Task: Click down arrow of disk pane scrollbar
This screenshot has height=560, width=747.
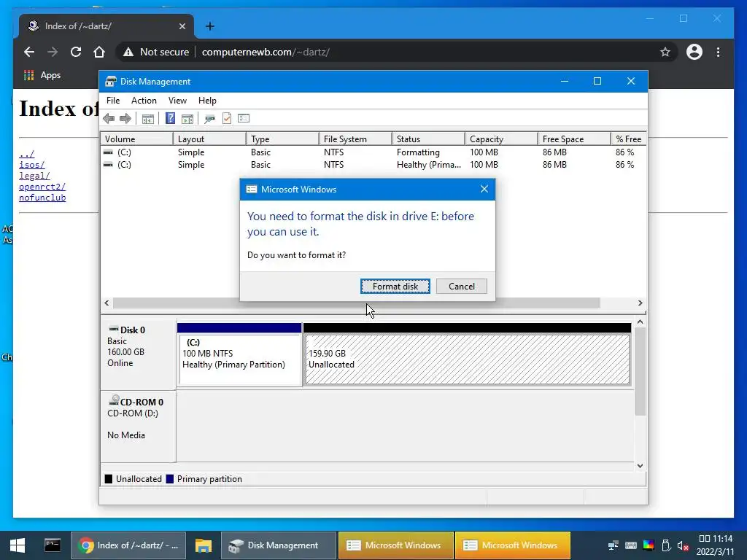Action: point(640,466)
